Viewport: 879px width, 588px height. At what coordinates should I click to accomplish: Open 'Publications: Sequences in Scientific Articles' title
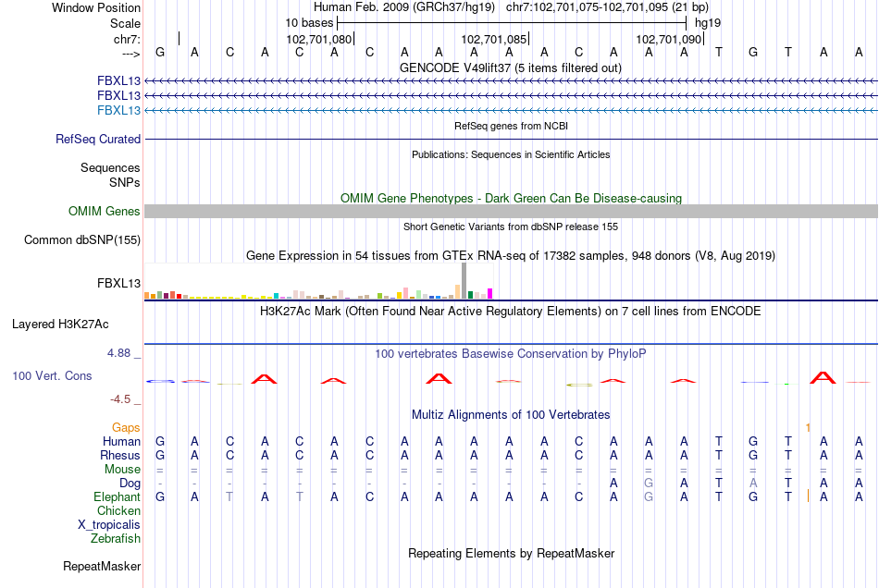point(511,154)
